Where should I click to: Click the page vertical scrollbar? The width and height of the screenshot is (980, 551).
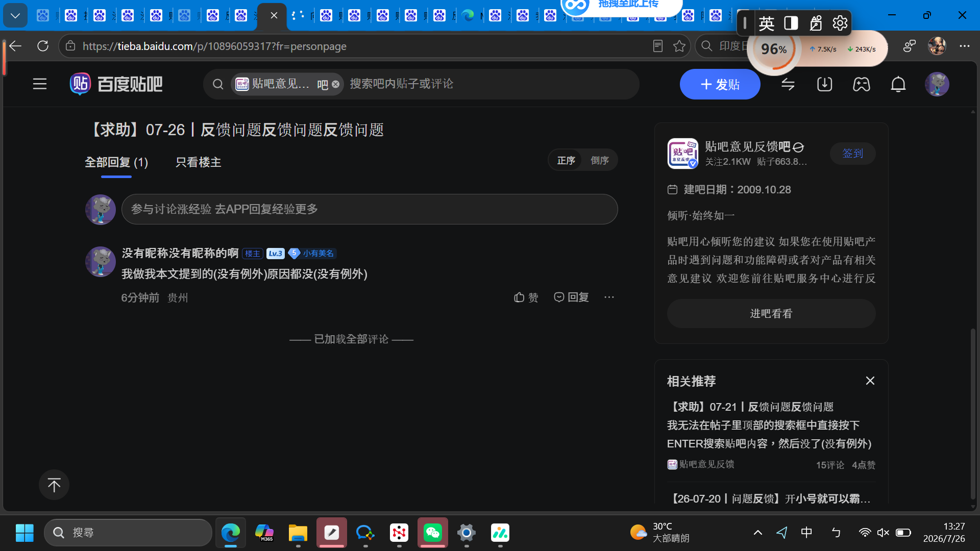click(x=973, y=414)
